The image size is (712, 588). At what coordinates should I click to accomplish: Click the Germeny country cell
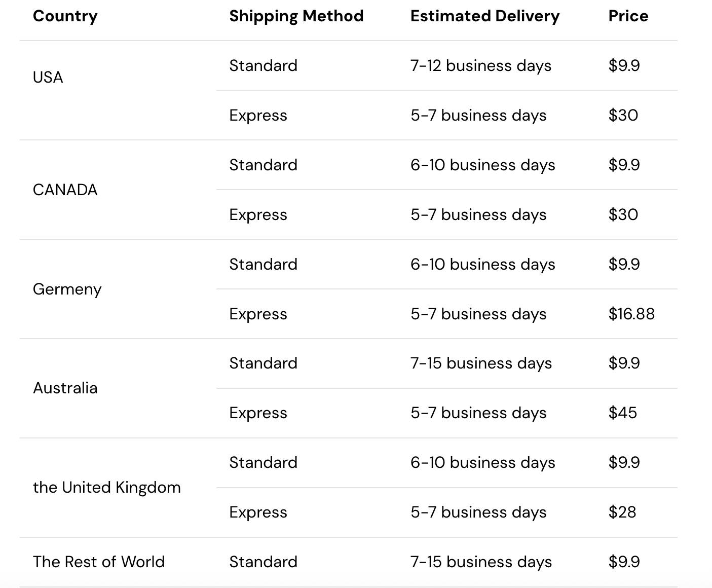(67, 289)
